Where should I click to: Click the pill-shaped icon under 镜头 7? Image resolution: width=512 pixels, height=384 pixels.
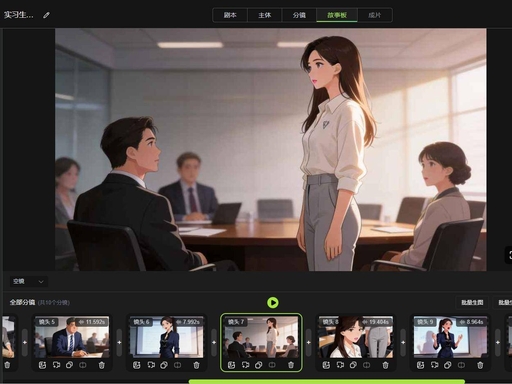pyautogui.click(x=259, y=365)
